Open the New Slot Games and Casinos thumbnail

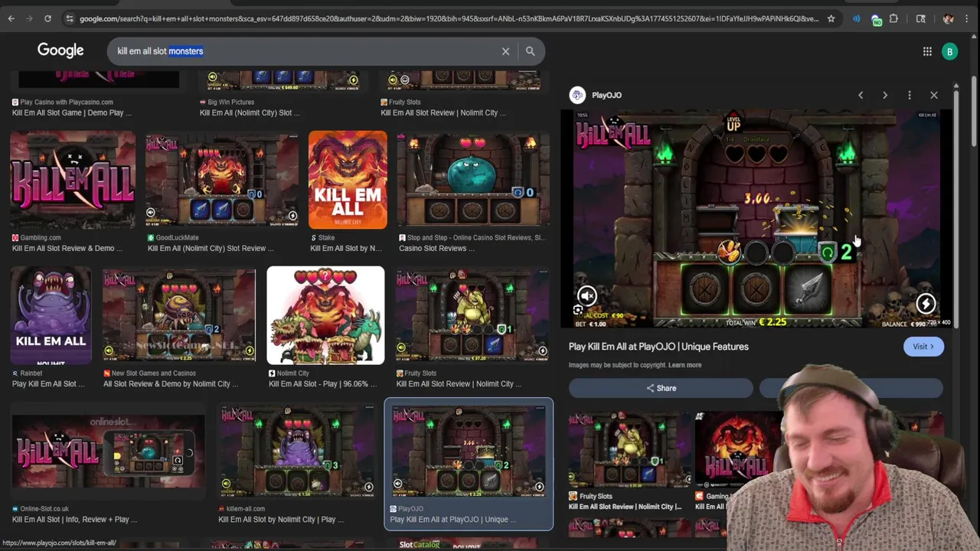[179, 315]
